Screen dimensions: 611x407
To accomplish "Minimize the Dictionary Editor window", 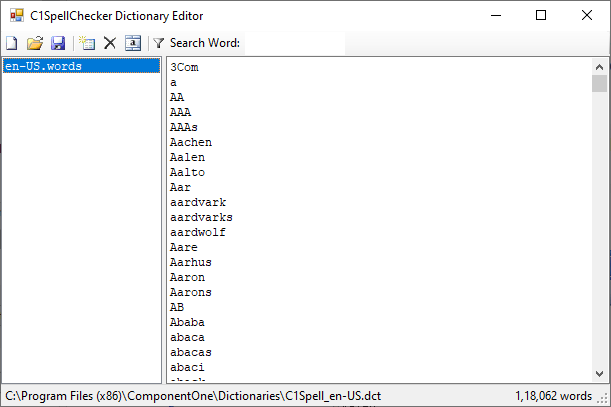I will [x=496, y=16].
